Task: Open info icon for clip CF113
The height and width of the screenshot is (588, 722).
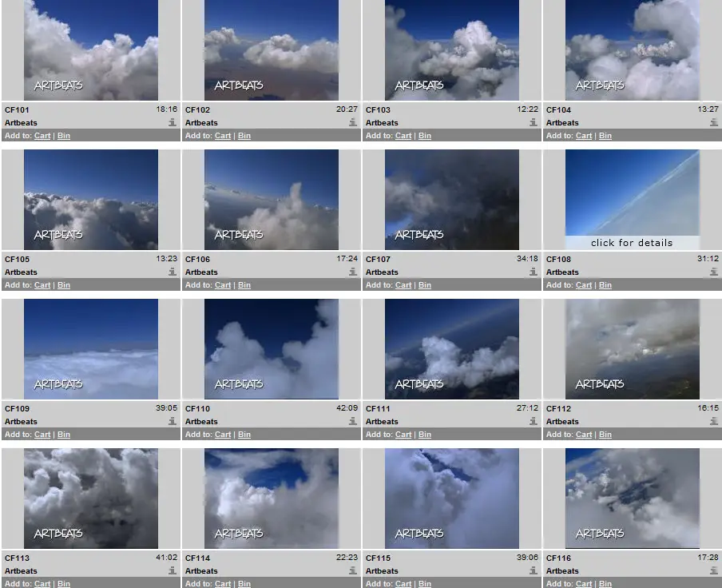Action: pyautogui.click(x=173, y=570)
